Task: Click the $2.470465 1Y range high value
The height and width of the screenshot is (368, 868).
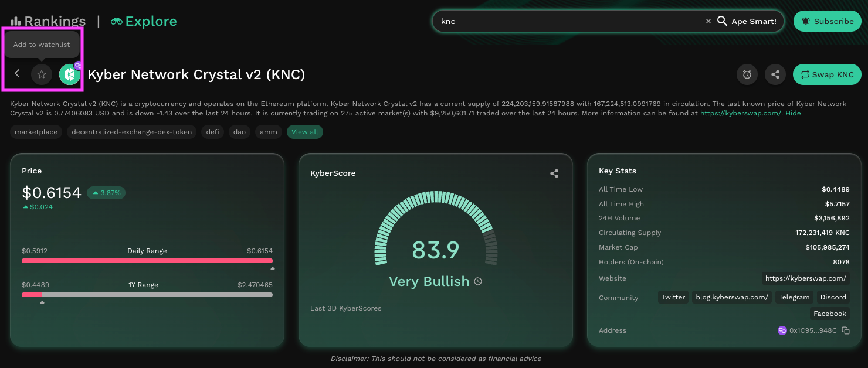Action: click(255, 285)
